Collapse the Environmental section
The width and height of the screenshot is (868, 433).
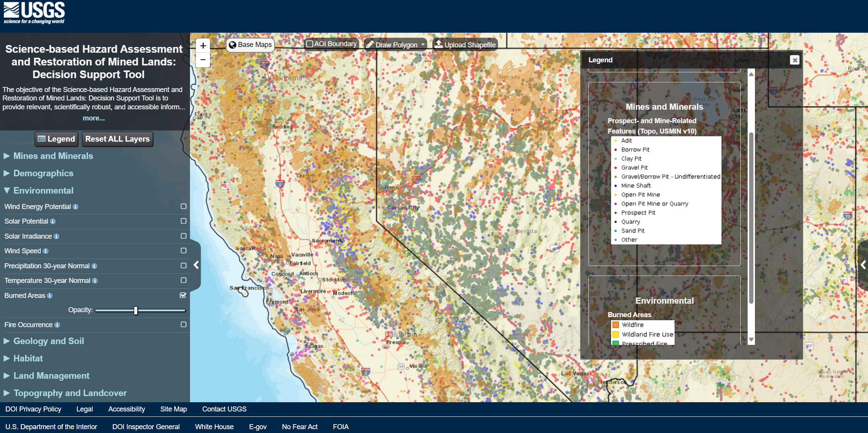point(43,191)
